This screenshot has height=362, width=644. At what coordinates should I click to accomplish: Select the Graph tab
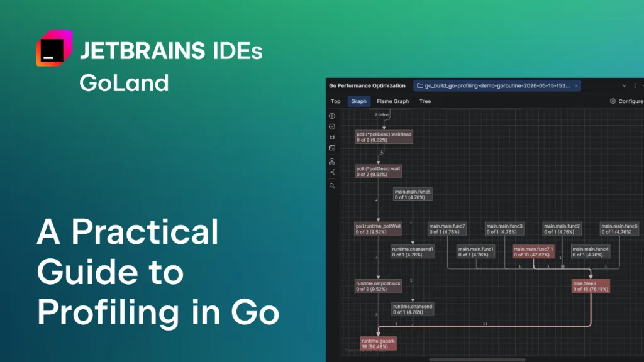click(358, 101)
